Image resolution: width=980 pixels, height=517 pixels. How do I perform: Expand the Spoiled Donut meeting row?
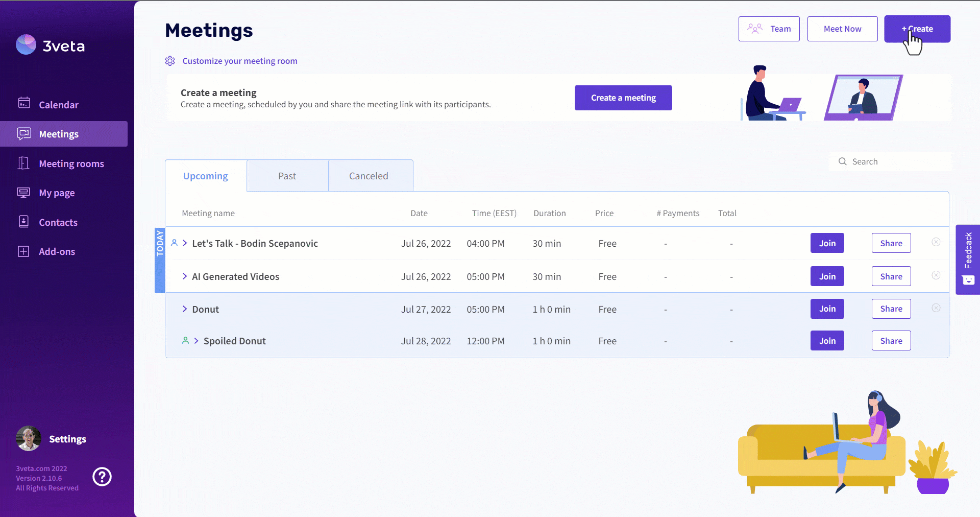pos(196,341)
